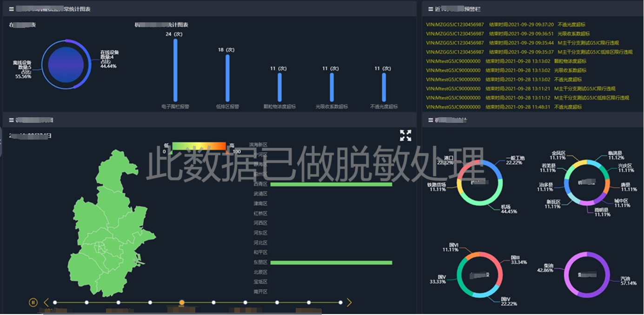Open first alert row at 09:37:20
Image resolution: width=644 pixels, height=315 pixels.
point(505,25)
